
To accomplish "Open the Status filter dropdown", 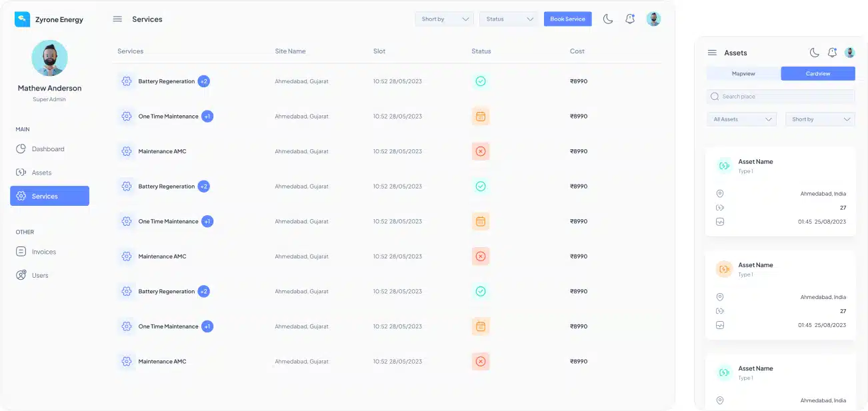I will (509, 19).
